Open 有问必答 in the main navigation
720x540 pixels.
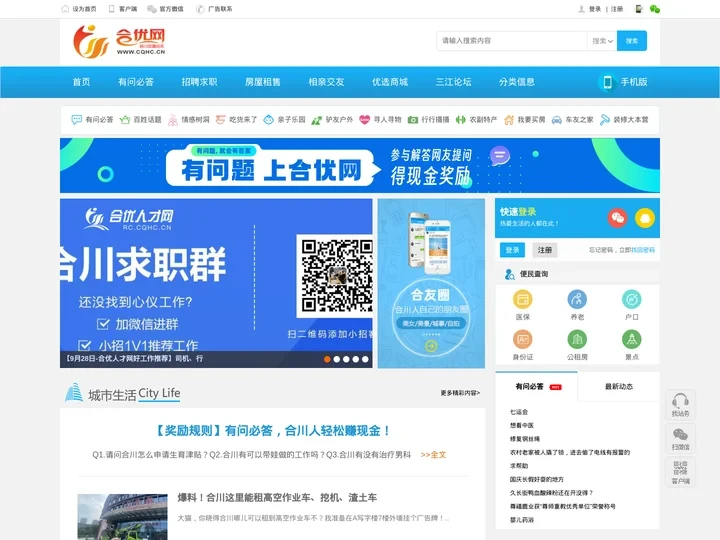(x=136, y=82)
